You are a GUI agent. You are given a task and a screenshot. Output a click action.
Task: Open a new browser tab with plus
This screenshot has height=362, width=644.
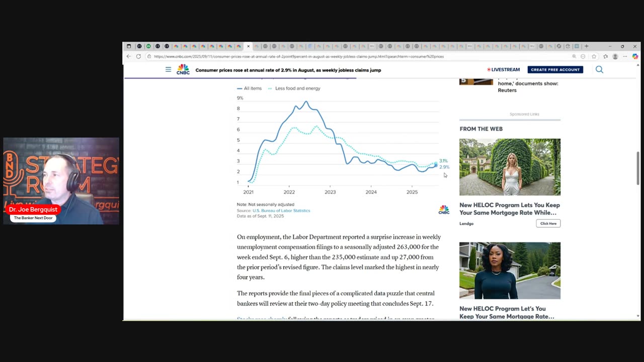[586, 46]
